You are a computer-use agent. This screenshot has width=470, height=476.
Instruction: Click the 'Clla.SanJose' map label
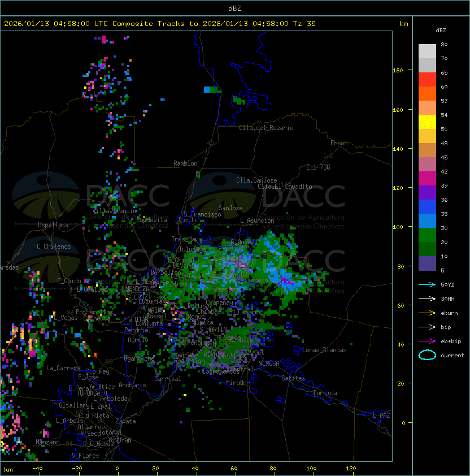pos(256,180)
